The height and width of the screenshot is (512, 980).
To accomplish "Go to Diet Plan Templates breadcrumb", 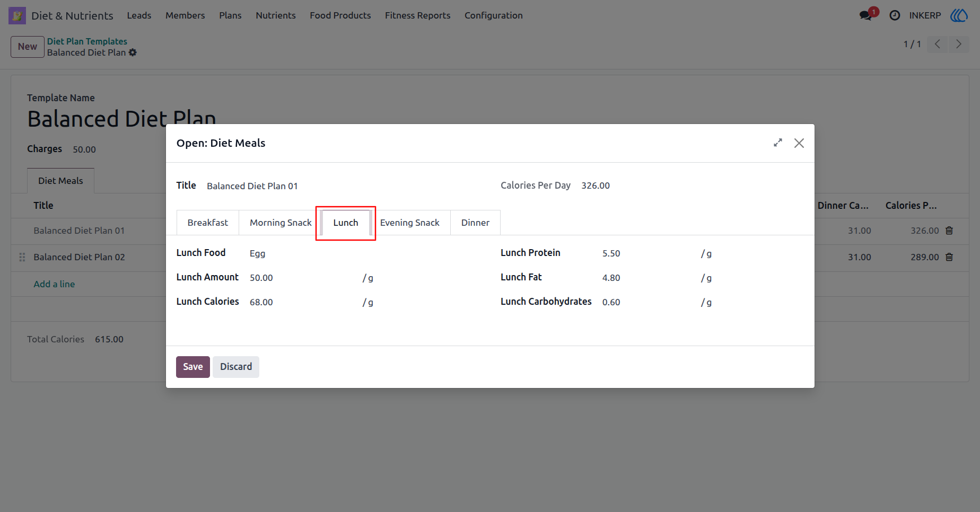I will [x=87, y=41].
